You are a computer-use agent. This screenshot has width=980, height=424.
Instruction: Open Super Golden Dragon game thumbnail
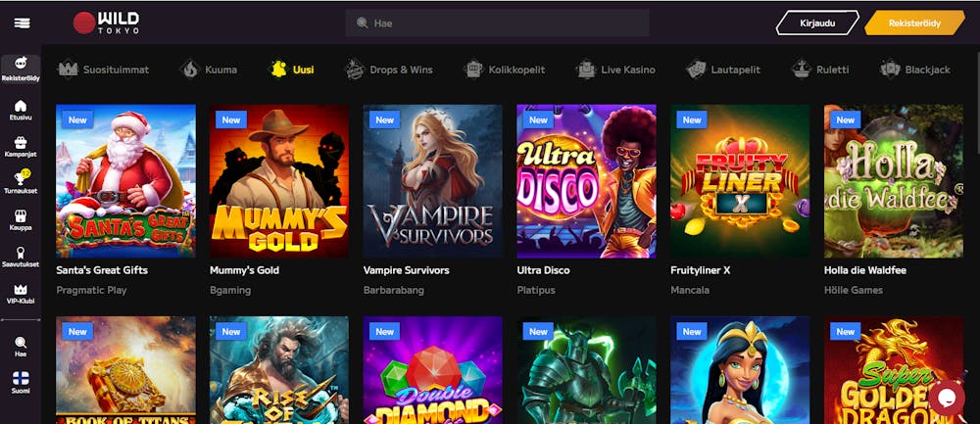pyautogui.click(x=894, y=370)
